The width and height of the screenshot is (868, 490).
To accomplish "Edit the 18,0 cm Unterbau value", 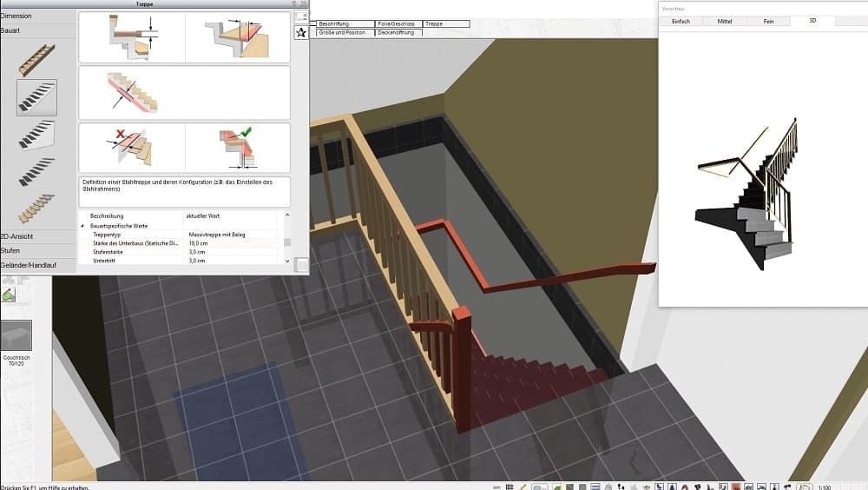I will [x=198, y=243].
